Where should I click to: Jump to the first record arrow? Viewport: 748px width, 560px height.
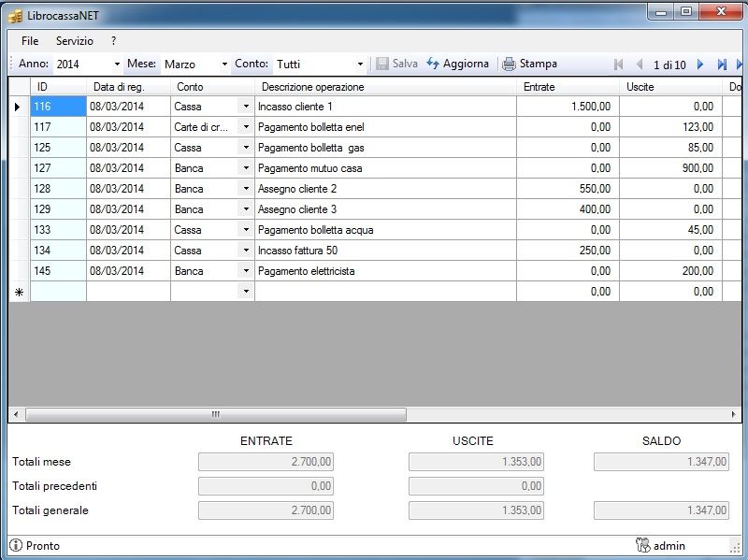click(x=618, y=65)
